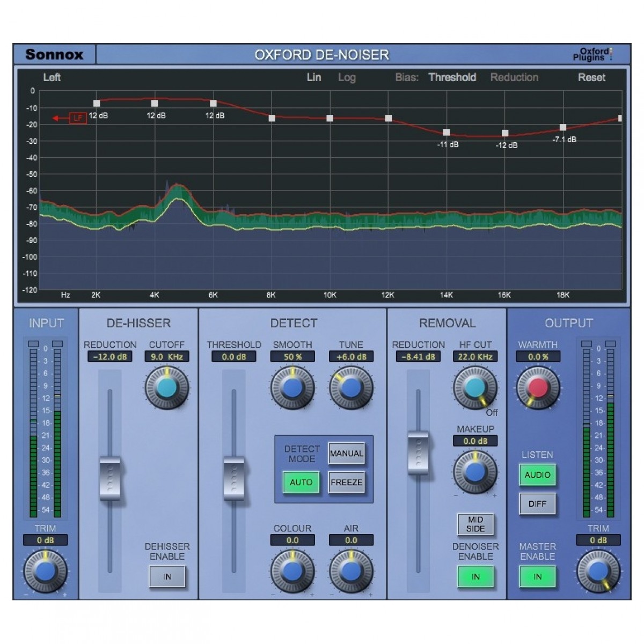Screen dimensions: 644x644
Task: Click the Colour knob
Action: [x=292, y=571]
